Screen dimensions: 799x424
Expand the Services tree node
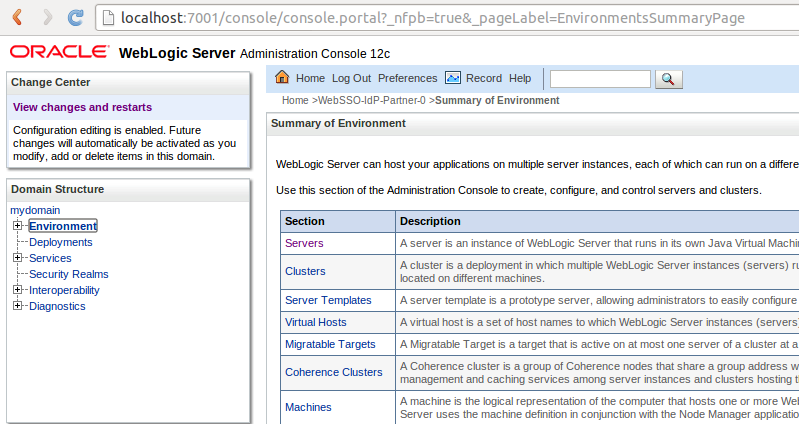[17, 257]
